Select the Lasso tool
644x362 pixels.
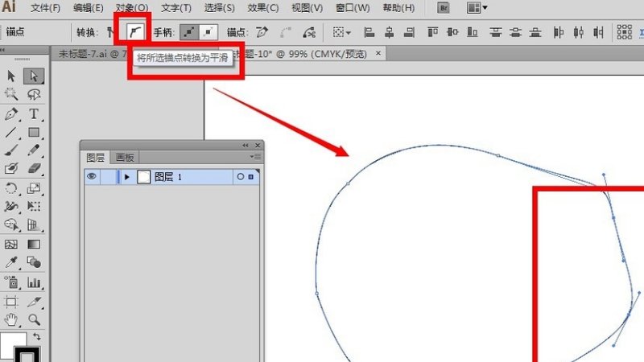coord(34,94)
